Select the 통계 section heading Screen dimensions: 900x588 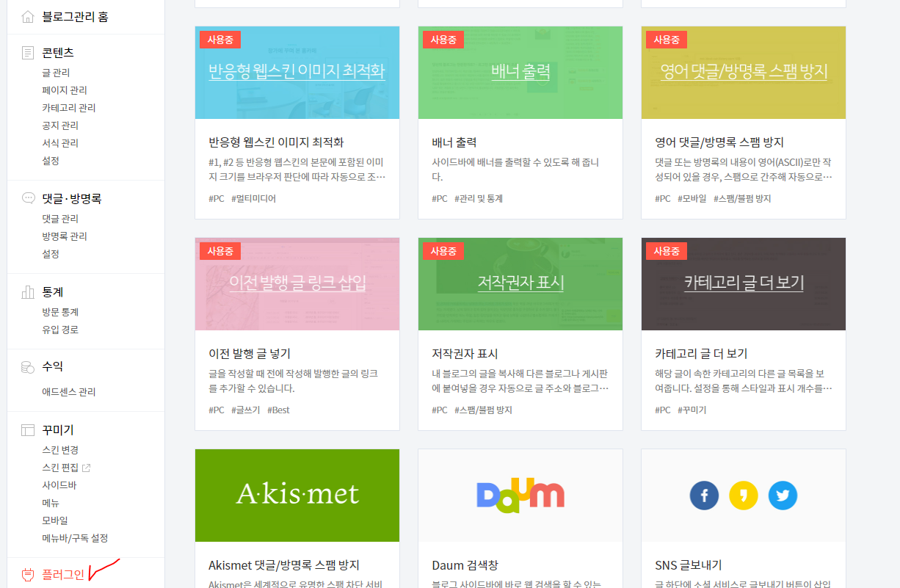(x=52, y=292)
